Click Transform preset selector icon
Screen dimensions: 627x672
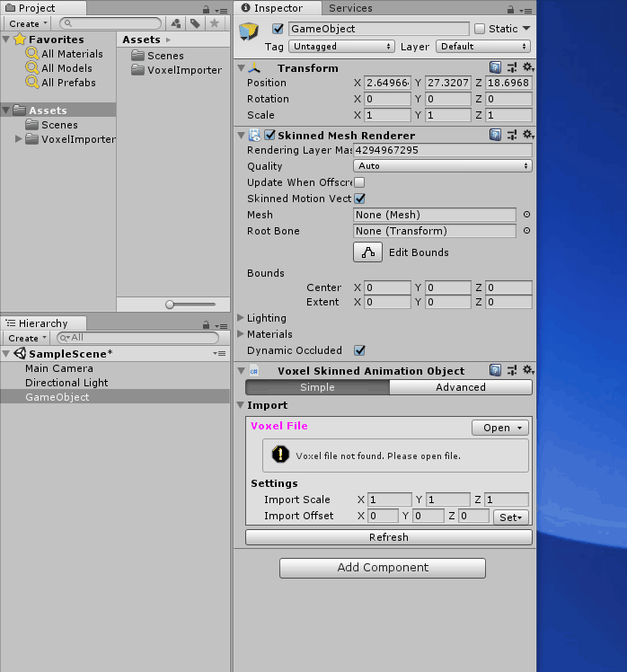[512, 67]
